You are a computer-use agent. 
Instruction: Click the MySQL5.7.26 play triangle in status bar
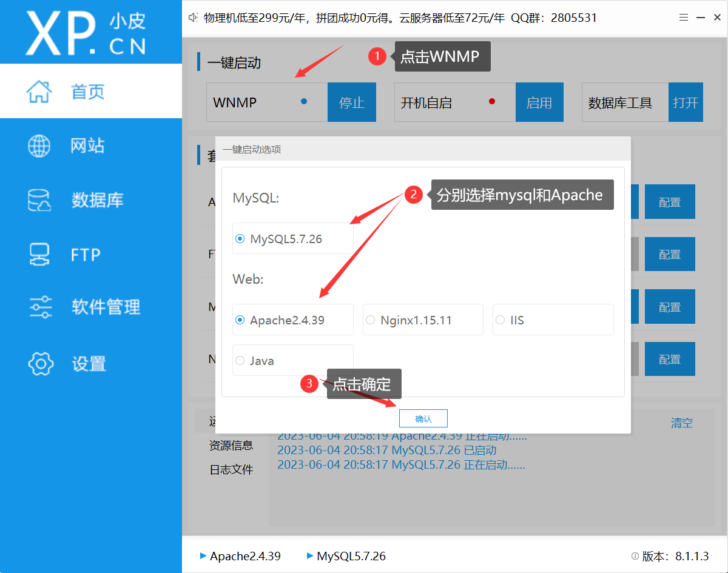point(310,555)
